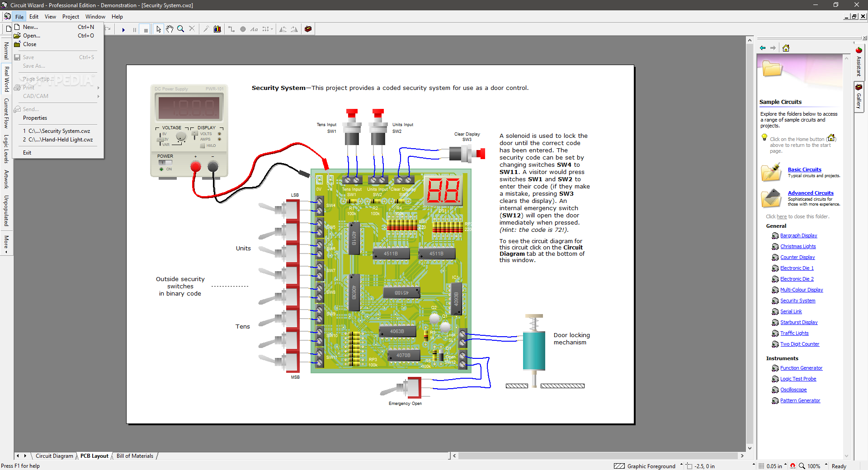868x470 pixels.
Task: Open the CAD/CAM submenu
Action: click(57, 96)
